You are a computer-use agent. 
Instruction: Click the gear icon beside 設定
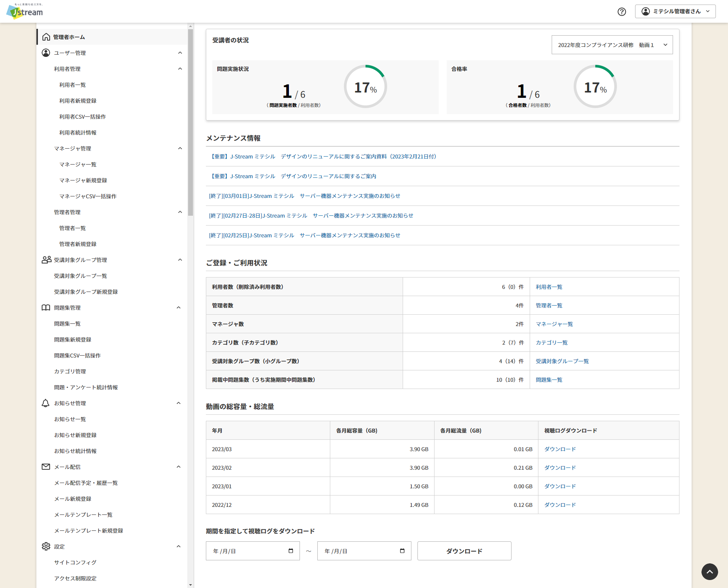click(x=46, y=546)
